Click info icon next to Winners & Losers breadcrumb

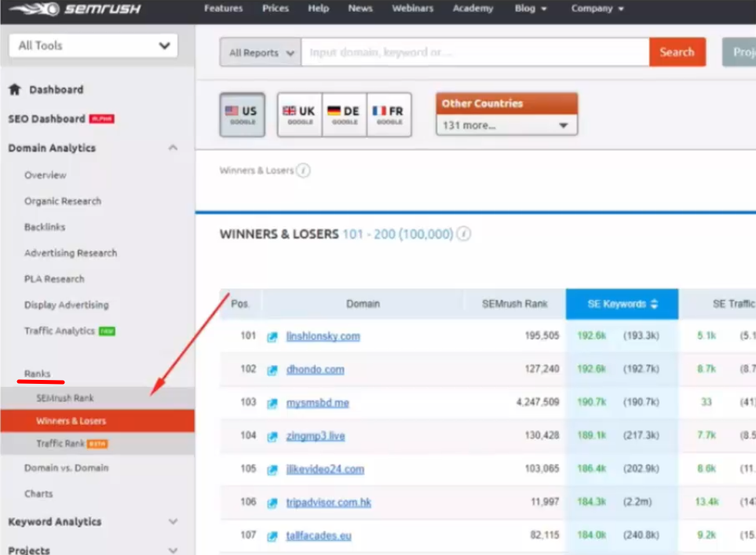303,170
